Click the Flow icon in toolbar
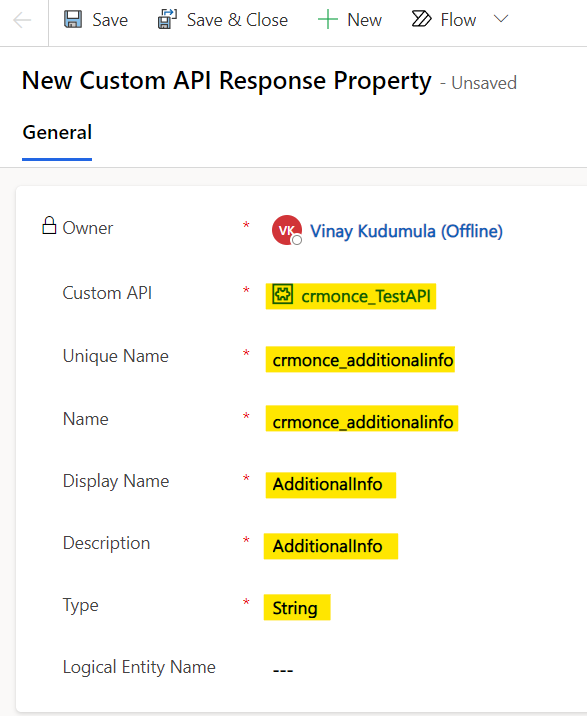The image size is (587, 716). (x=421, y=19)
